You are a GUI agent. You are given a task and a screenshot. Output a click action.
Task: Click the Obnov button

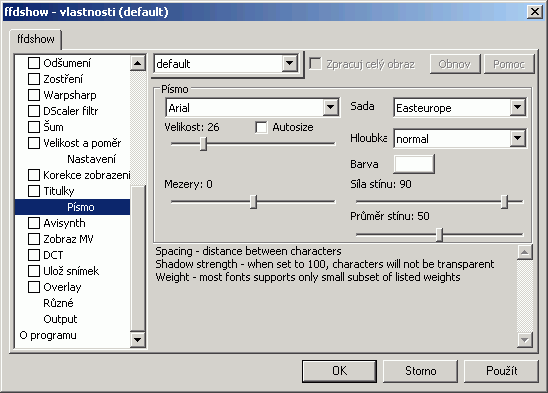(455, 64)
